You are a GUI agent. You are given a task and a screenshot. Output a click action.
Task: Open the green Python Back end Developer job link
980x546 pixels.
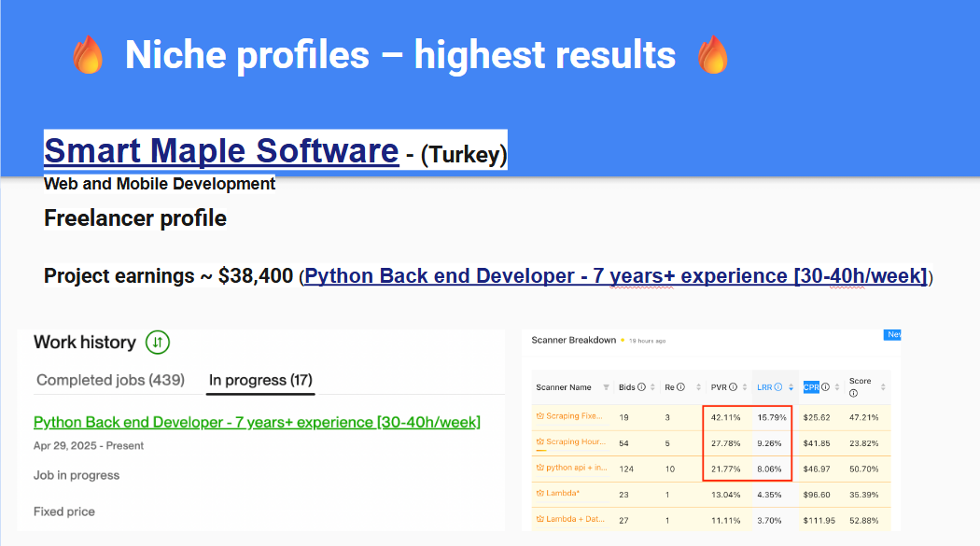coord(257,422)
